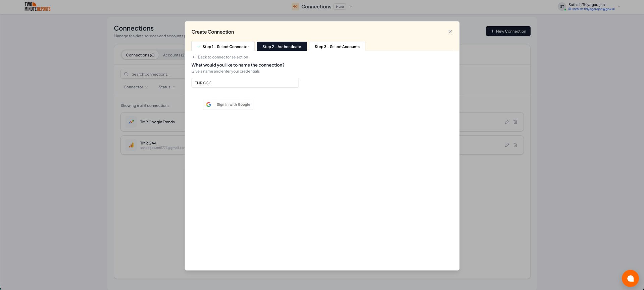The height and width of the screenshot is (290, 644).
Task: Expand the user account dropdown chevron
Action: [x=618, y=7]
